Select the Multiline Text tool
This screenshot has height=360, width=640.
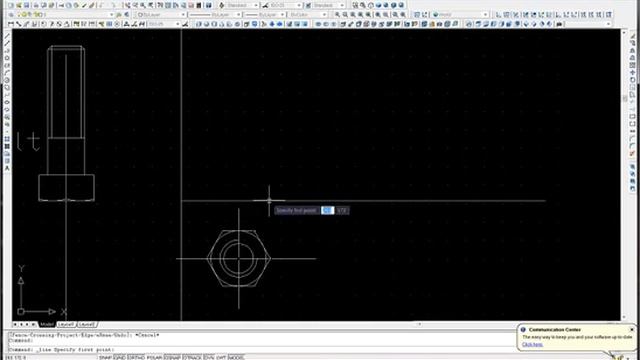[x=7, y=168]
